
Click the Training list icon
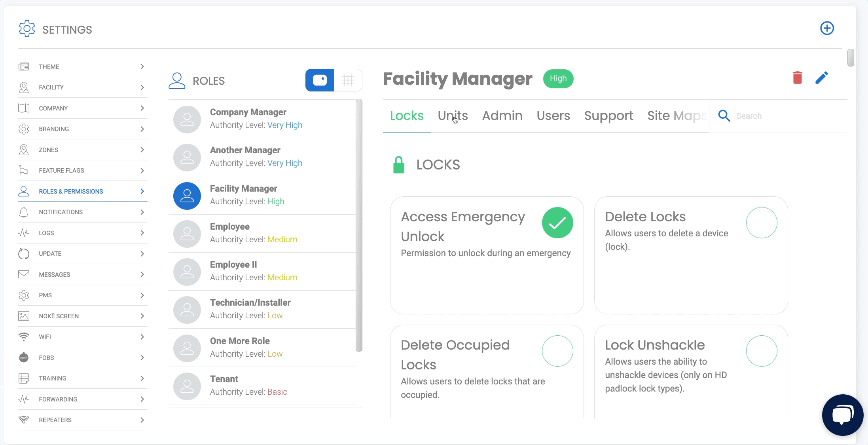[24, 378]
